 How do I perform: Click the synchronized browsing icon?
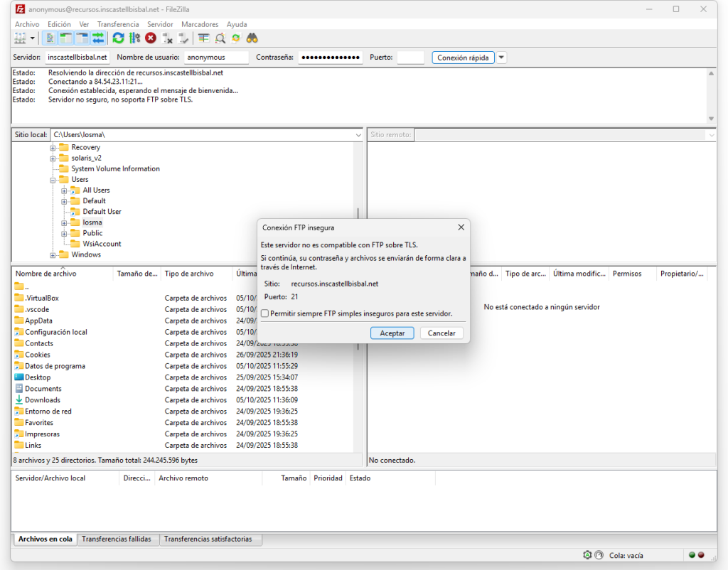[x=235, y=38]
